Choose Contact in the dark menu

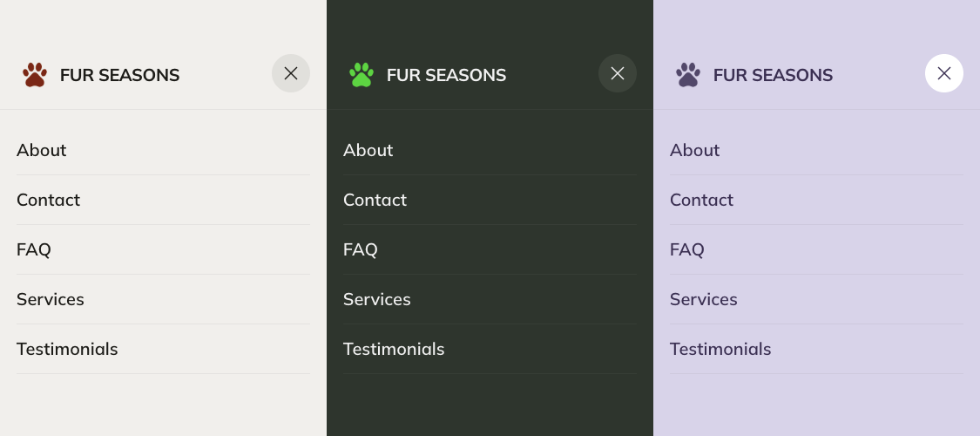pos(375,200)
